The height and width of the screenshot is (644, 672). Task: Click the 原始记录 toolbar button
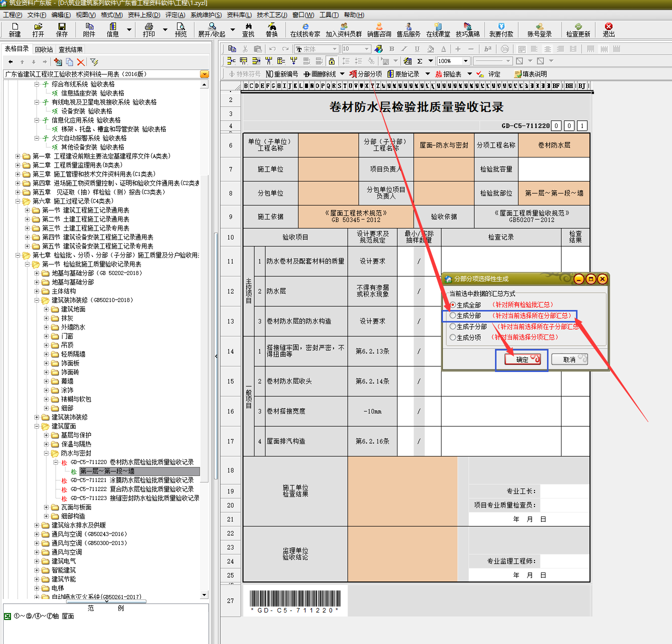click(403, 74)
